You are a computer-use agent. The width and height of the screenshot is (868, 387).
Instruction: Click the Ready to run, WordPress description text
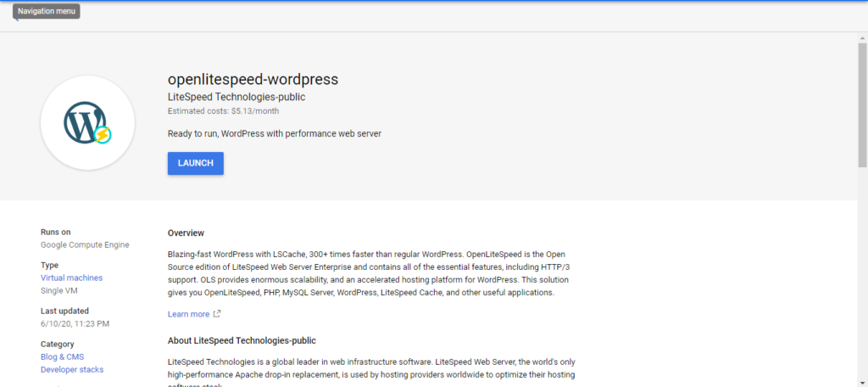275,133
